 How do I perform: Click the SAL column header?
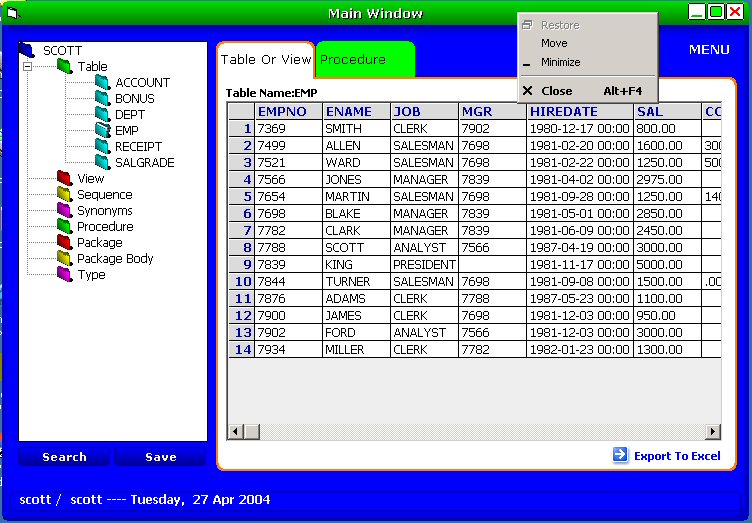tap(668, 111)
